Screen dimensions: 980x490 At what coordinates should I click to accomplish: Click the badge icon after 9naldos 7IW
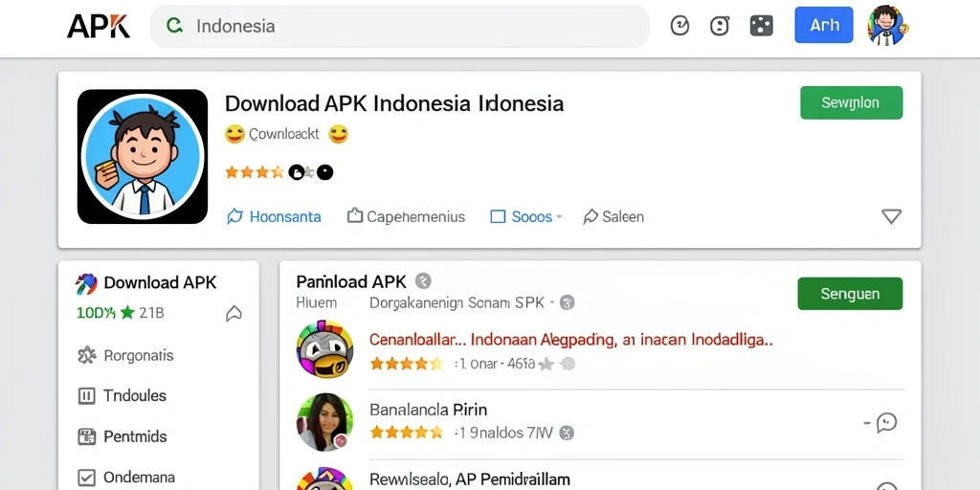pyautogui.click(x=567, y=433)
